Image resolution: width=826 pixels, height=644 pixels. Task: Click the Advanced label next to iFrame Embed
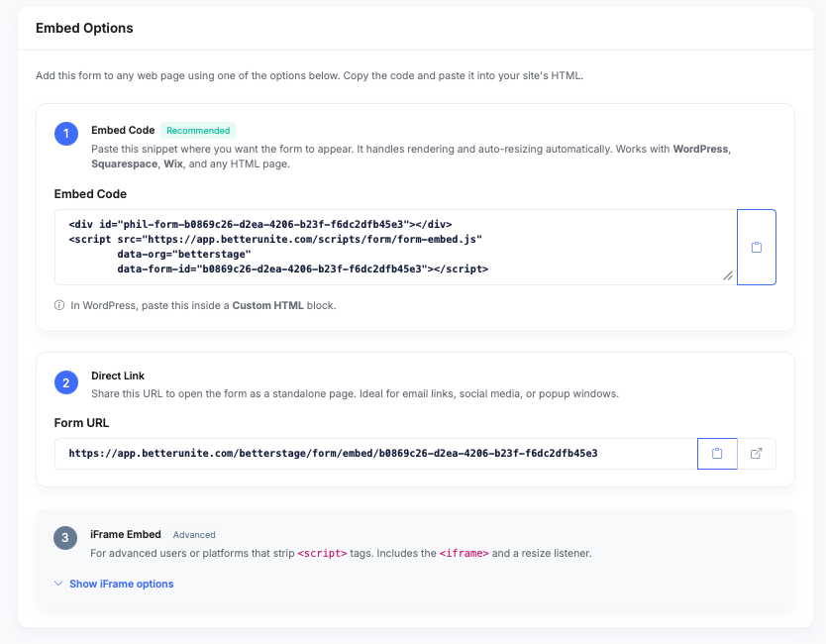(194, 534)
